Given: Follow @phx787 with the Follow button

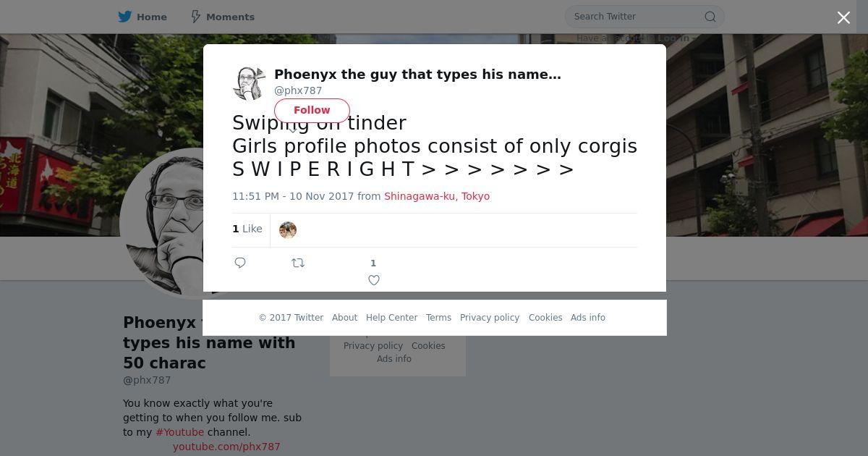Looking at the screenshot, I should pyautogui.click(x=312, y=110).
